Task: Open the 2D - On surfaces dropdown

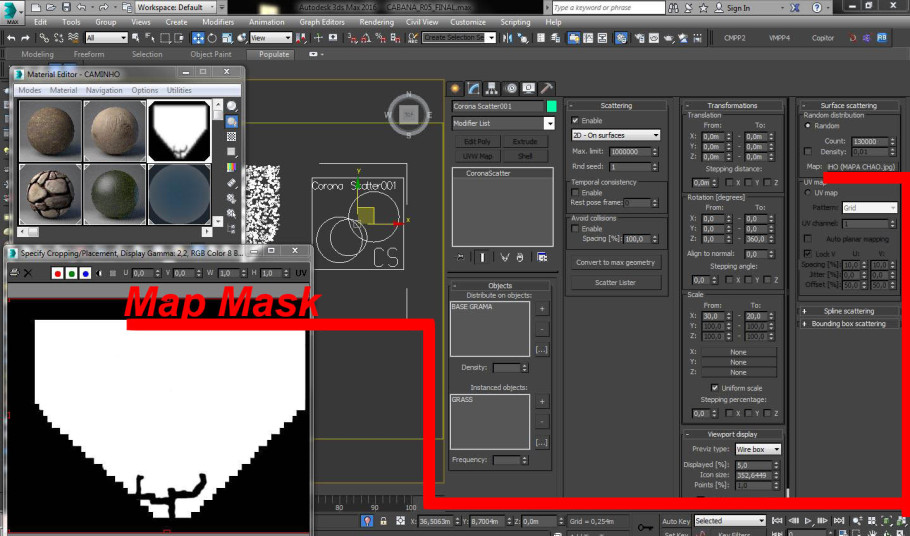Action: (x=616, y=135)
